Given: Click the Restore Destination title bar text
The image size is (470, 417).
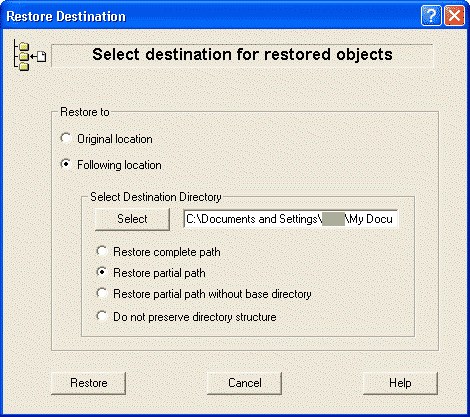Looking at the screenshot, I should tap(66, 16).
